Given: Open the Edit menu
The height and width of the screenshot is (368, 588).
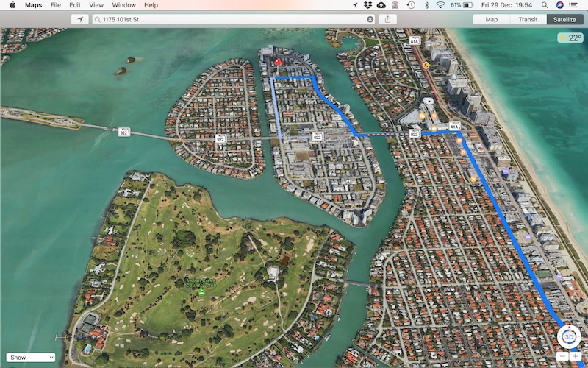Looking at the screenshot, I should click(x=74, y=5).
